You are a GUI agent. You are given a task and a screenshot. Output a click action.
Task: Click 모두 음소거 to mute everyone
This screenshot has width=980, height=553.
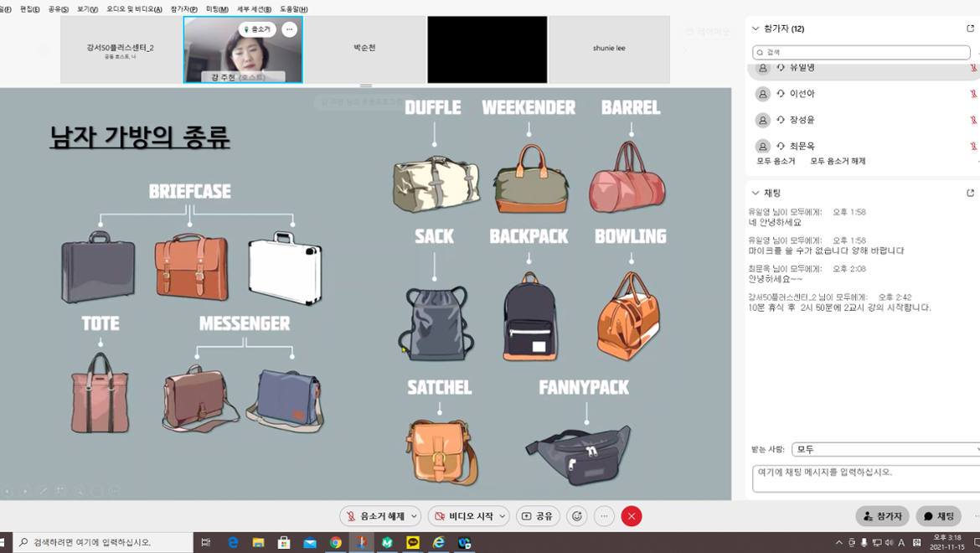[776, 161]
